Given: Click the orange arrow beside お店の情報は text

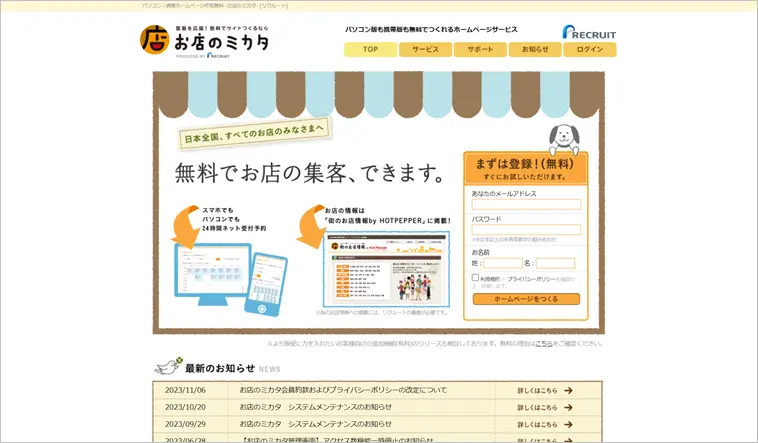Looking at the screenshot, I should pos(310,227).
